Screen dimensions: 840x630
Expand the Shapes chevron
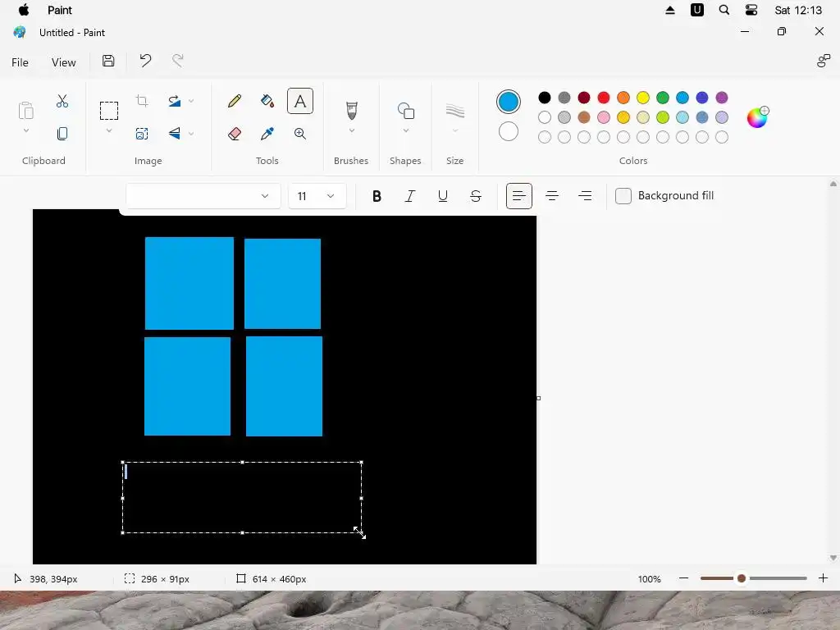[405, 130]
